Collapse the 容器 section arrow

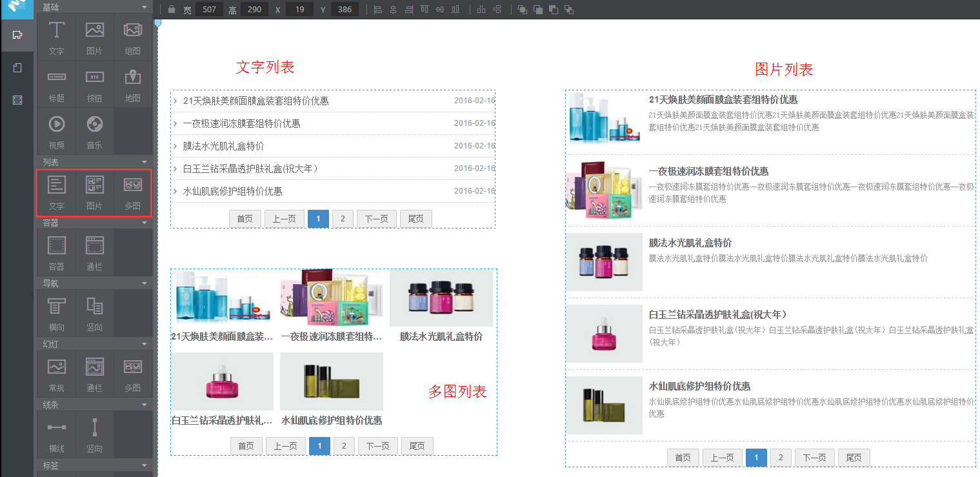pos(145,223)
